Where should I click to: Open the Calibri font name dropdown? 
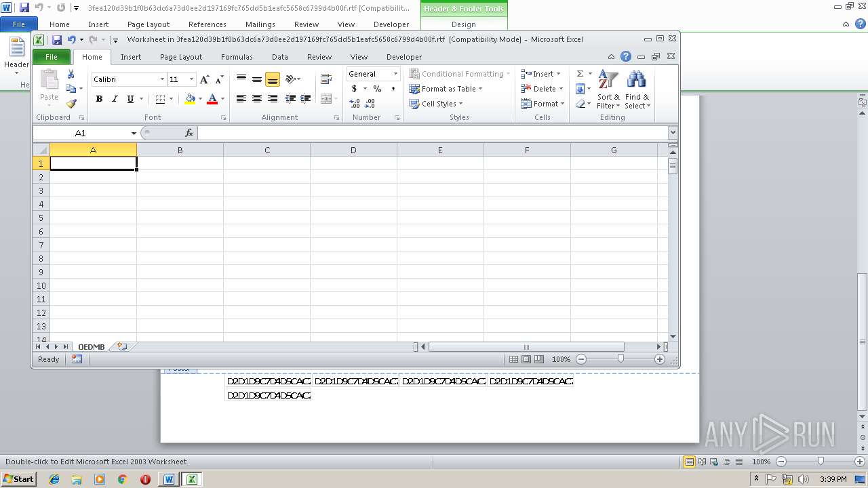[162, 79]
